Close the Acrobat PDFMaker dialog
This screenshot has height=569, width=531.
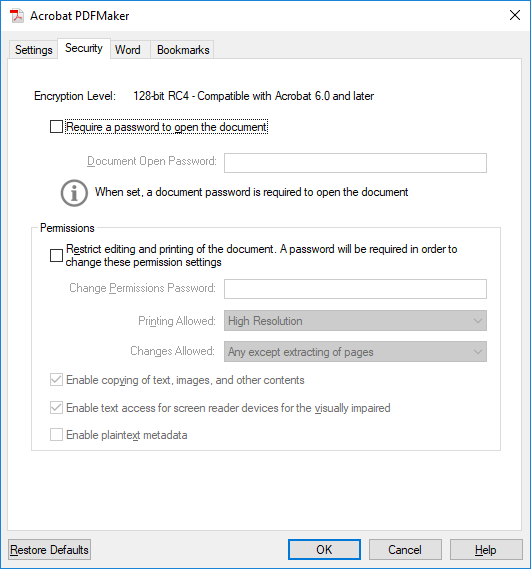(x=515, y=15)
